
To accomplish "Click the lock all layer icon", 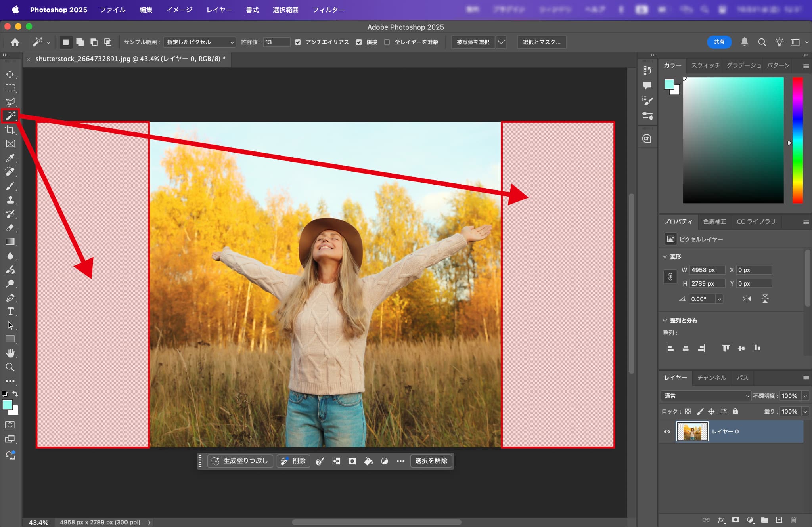I will [735, 411].
